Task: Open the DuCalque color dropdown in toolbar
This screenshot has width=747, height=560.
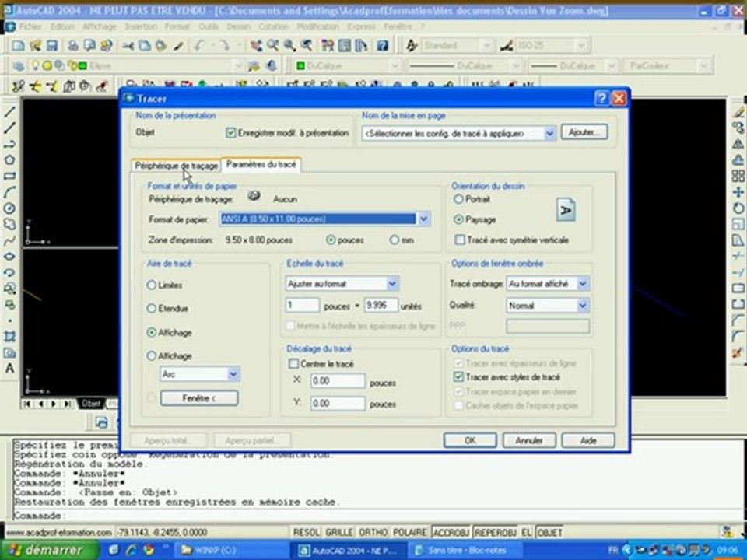Action: [394, 65]
